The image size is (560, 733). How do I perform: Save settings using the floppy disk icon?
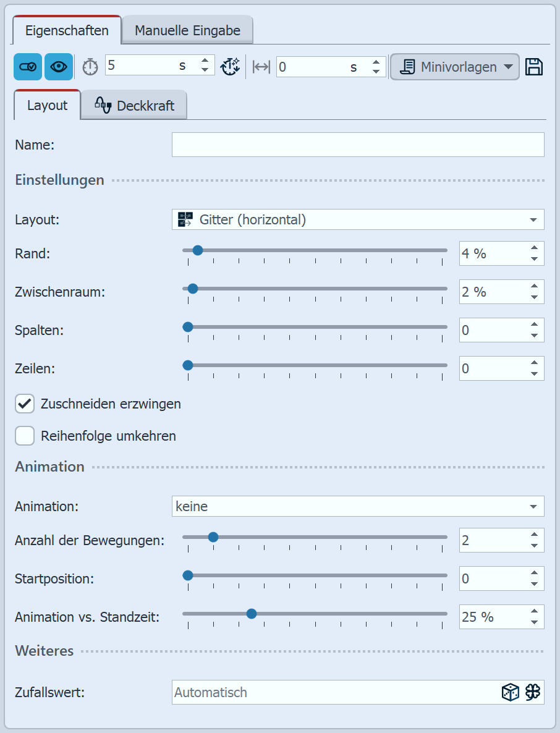click(x=535, y=66)
